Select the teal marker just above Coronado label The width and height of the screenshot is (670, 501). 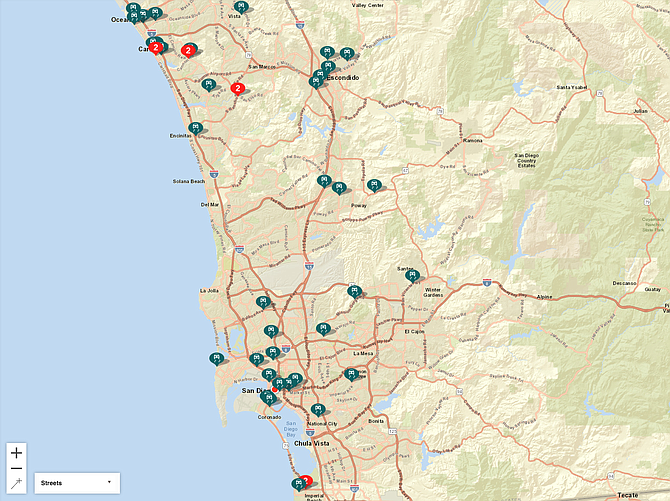click(x=269, y=399)
